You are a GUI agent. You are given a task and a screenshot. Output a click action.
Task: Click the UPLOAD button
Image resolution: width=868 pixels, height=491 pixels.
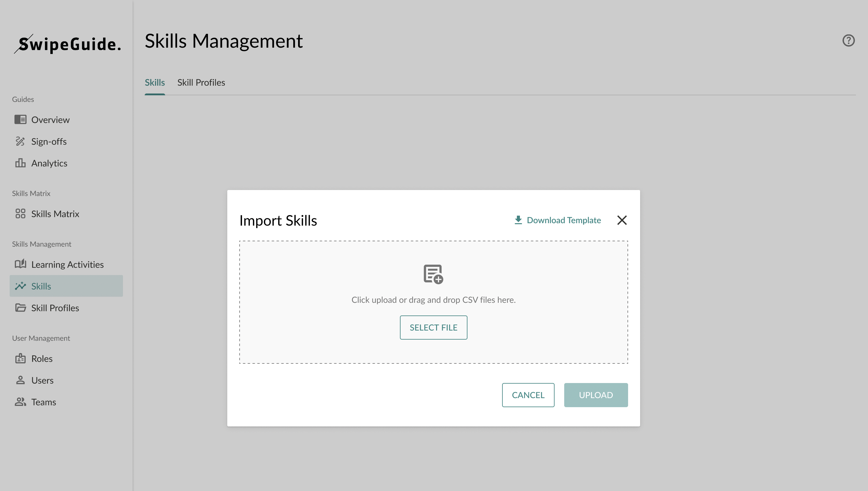coord(596,395)
